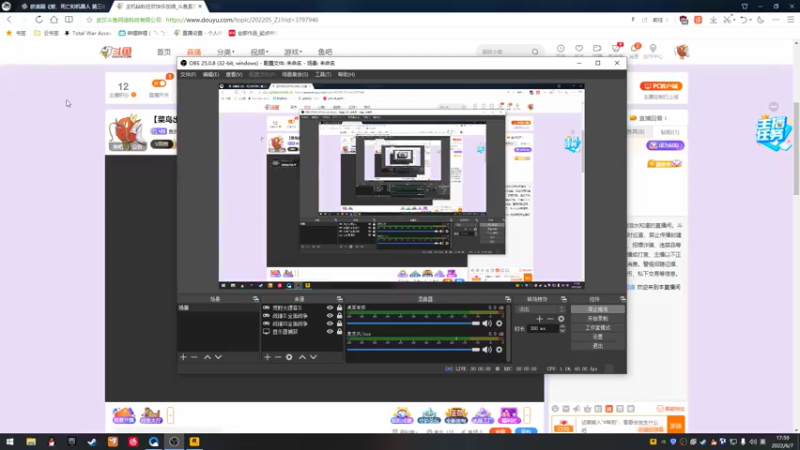
Task: Unlock the first source in OBS list
Action: 339,308
